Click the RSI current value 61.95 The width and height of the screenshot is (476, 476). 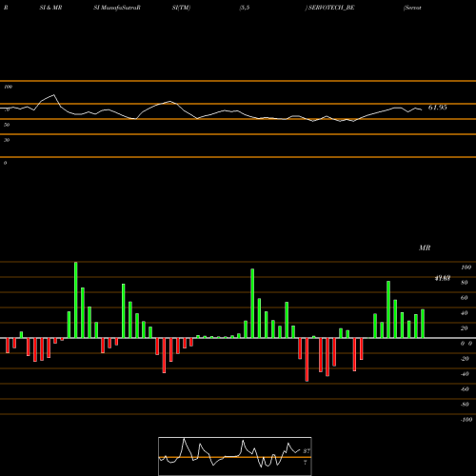[438, 108]
